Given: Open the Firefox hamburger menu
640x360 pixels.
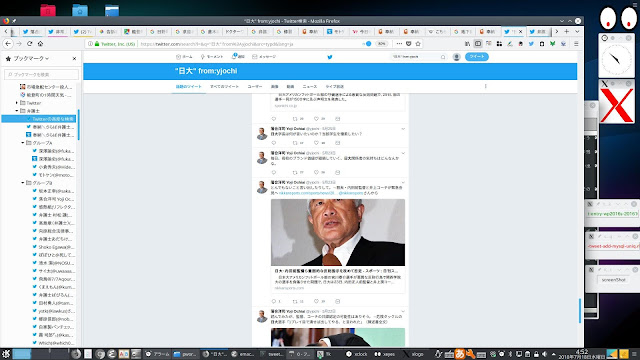Looking at the screenshot, I should 576,44.
